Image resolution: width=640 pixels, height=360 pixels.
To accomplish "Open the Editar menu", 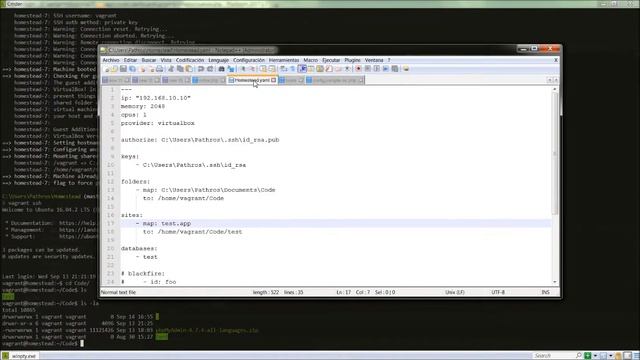I will (x=130, y=60).
